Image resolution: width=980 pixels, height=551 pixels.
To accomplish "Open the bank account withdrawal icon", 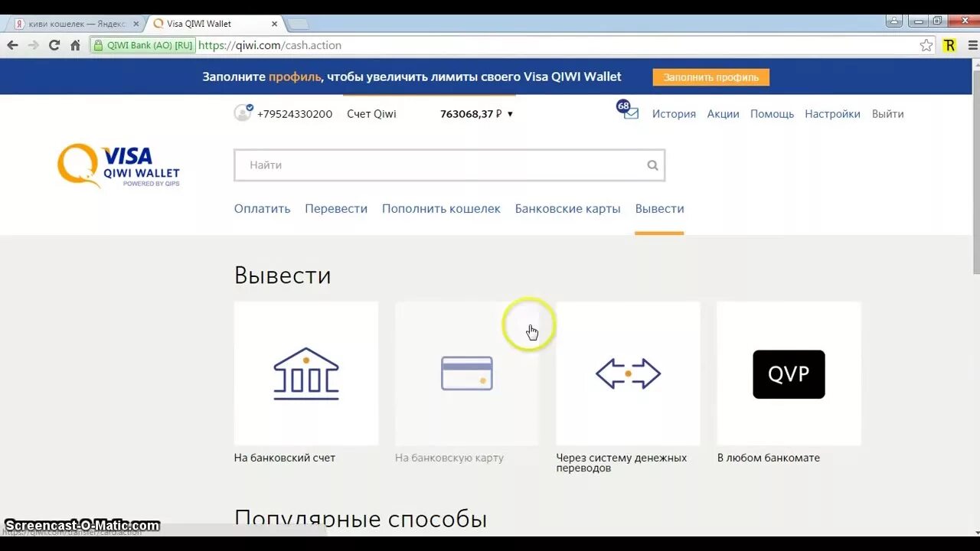I will click(306, 373).
